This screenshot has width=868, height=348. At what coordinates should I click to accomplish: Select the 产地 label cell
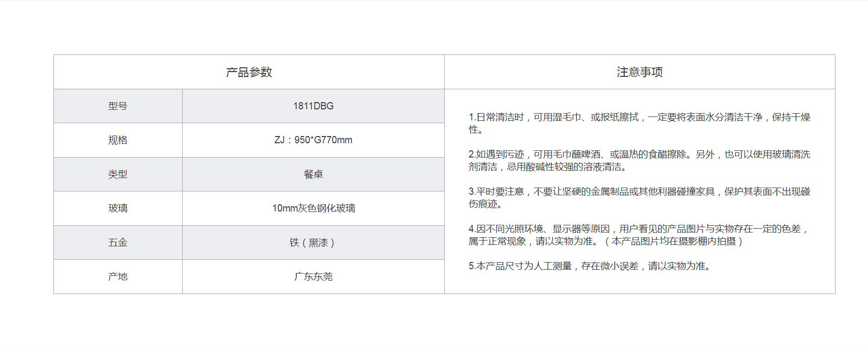(118, 276)
